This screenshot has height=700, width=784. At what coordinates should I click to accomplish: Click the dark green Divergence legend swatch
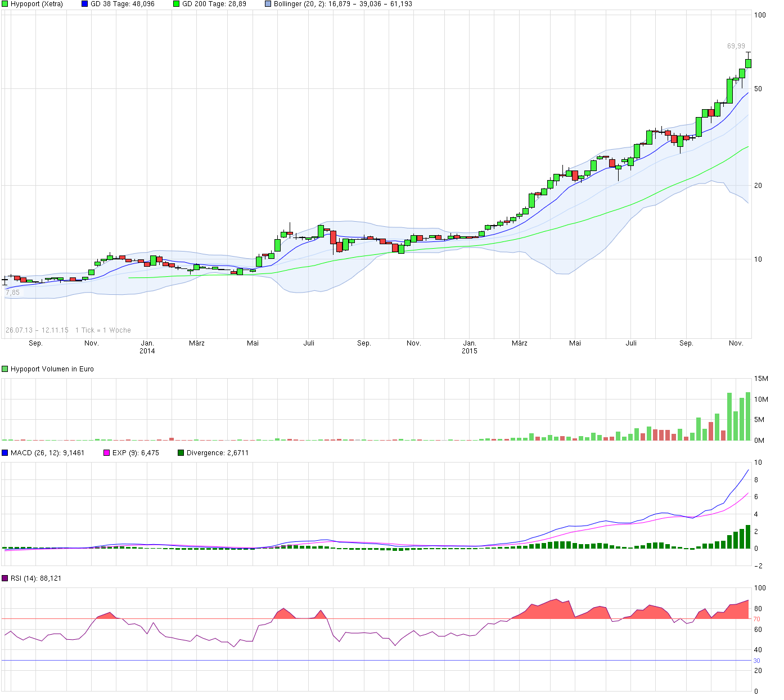(x=181, y=453)
